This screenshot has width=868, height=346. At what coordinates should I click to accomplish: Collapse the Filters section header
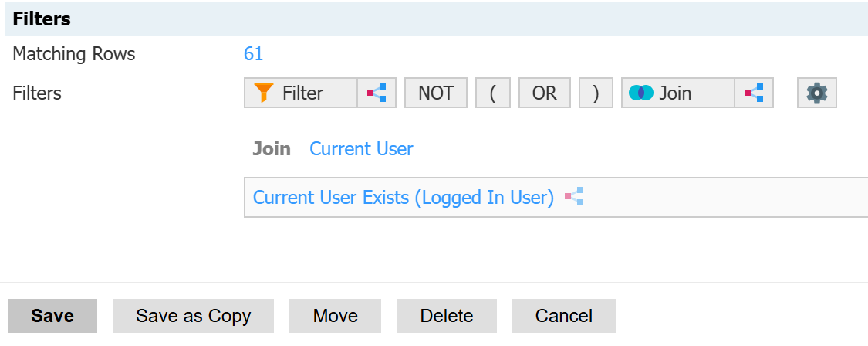(42, 19)
